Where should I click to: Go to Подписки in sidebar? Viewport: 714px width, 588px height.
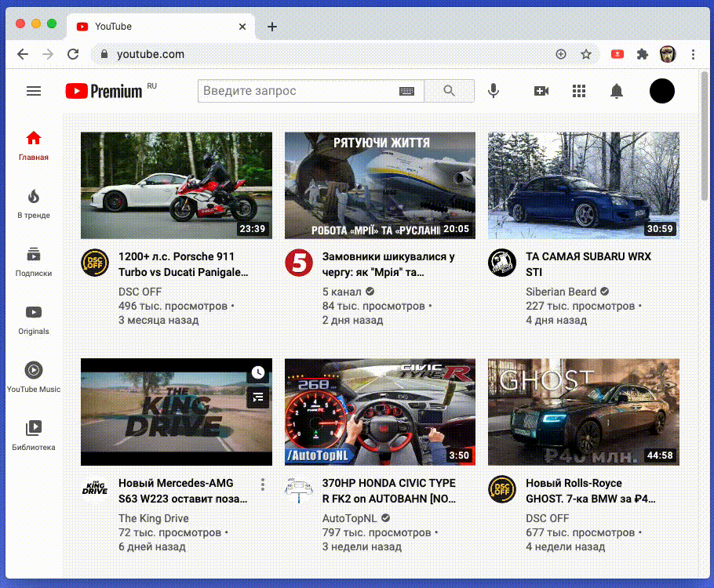coord(34,262)
